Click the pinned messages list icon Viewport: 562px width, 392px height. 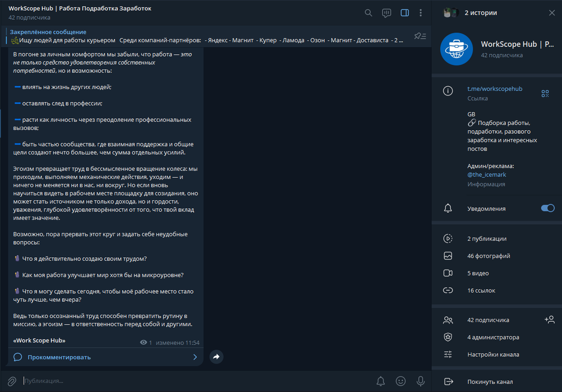click(x=420, y=36)
